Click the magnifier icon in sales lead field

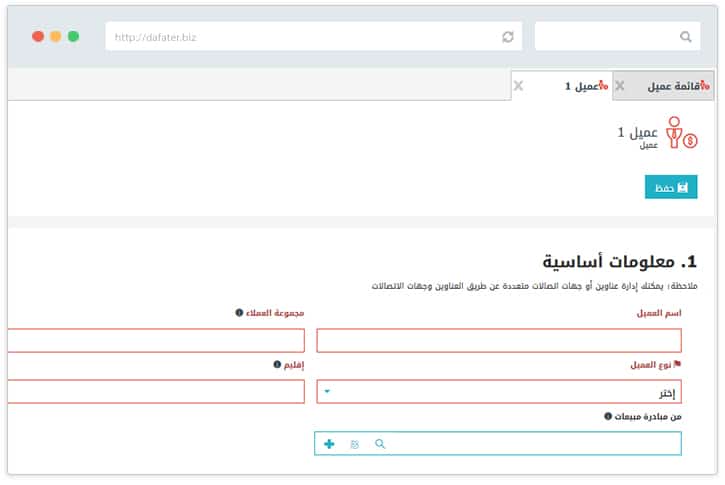(x=380, y=443)
